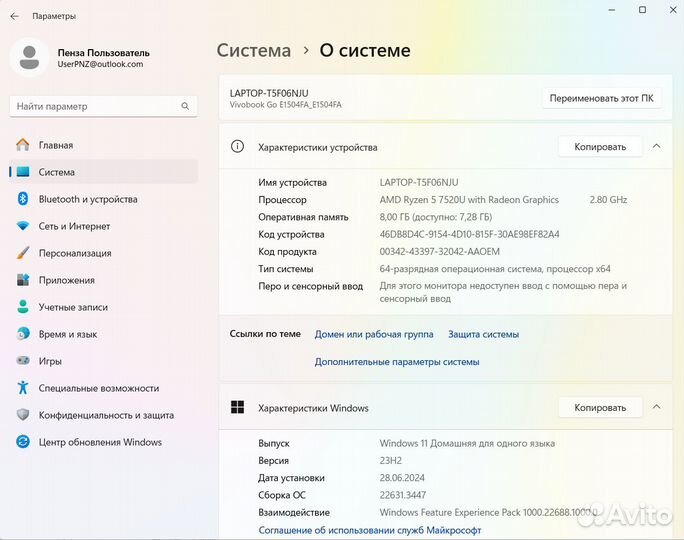Click Переименовать этот ПК button
Screen dimensions: 684x540
pos(603,98)
